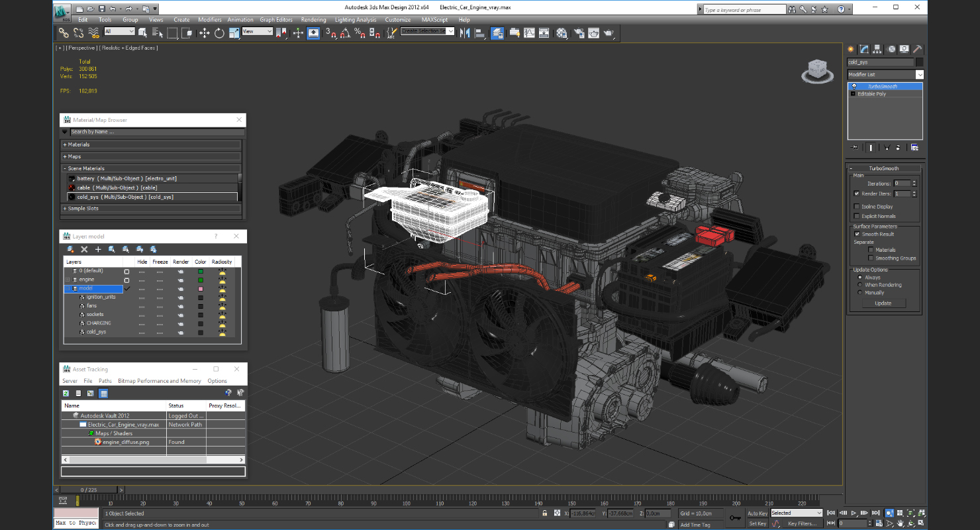Collapse the TurboSmooth rollout header

click(x=884, y=168)
